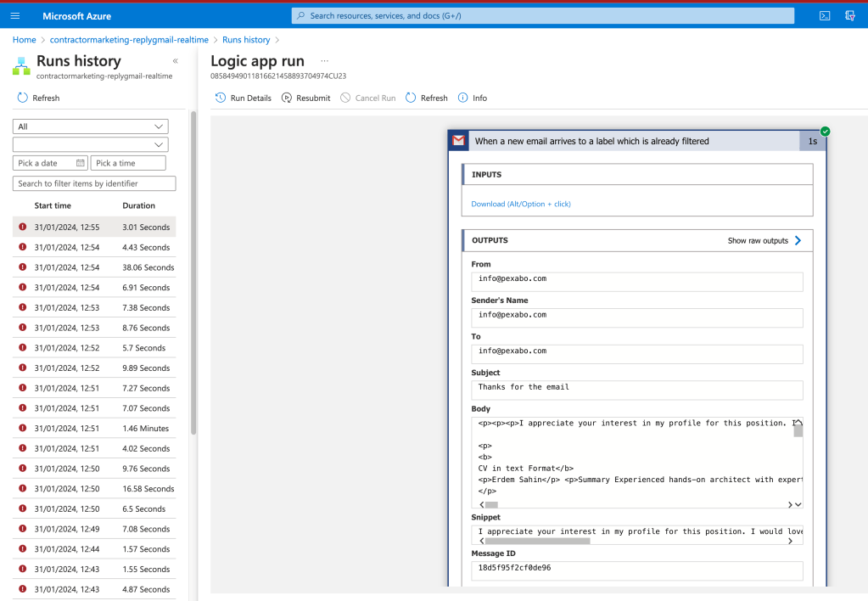Click the To field value
The height and width of the screenshot is (601, 868).
coord(637,354)
